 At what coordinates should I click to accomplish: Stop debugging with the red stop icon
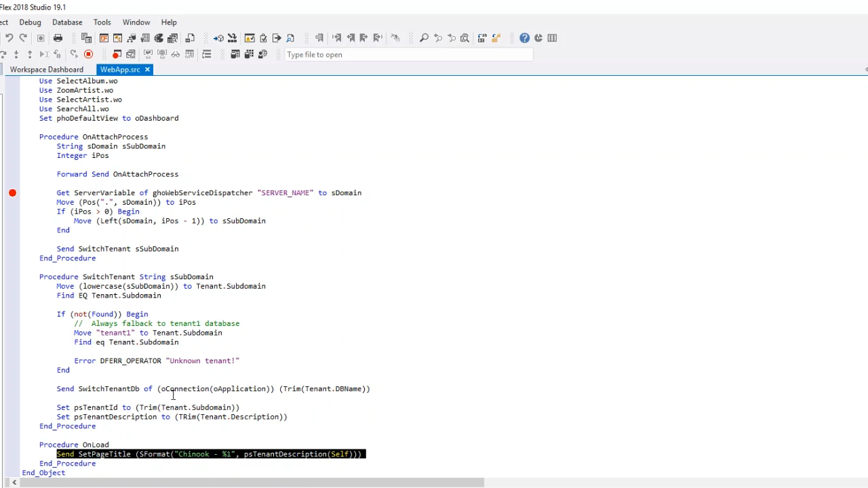point(88,54)
